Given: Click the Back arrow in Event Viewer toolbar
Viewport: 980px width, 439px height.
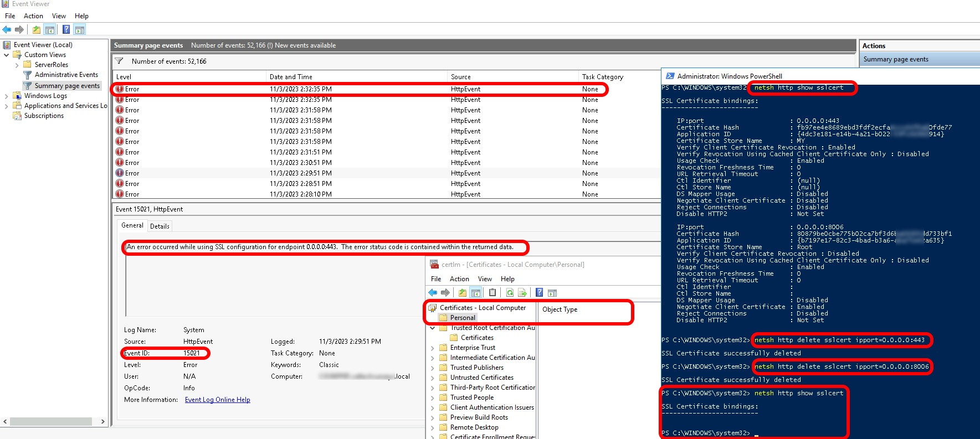Looking at the screenshot, I should [7, 29].
